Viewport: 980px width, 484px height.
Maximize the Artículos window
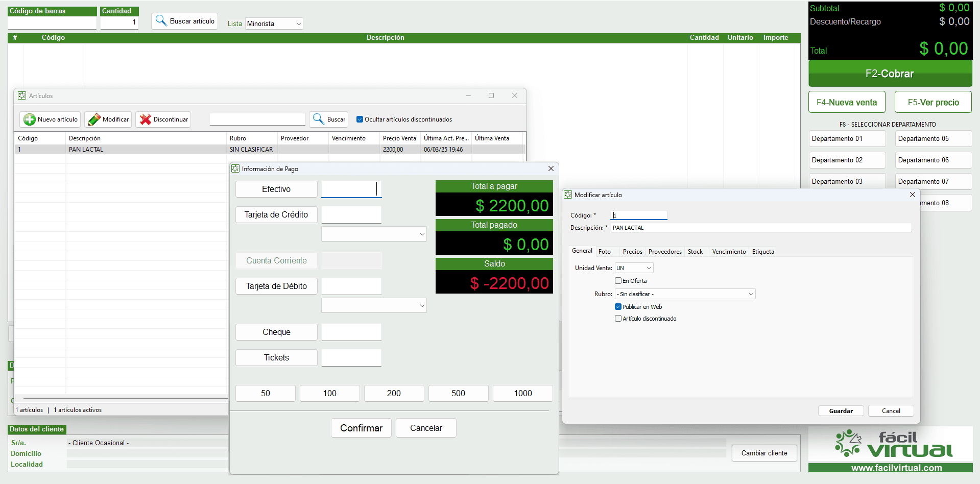[491, 95]
